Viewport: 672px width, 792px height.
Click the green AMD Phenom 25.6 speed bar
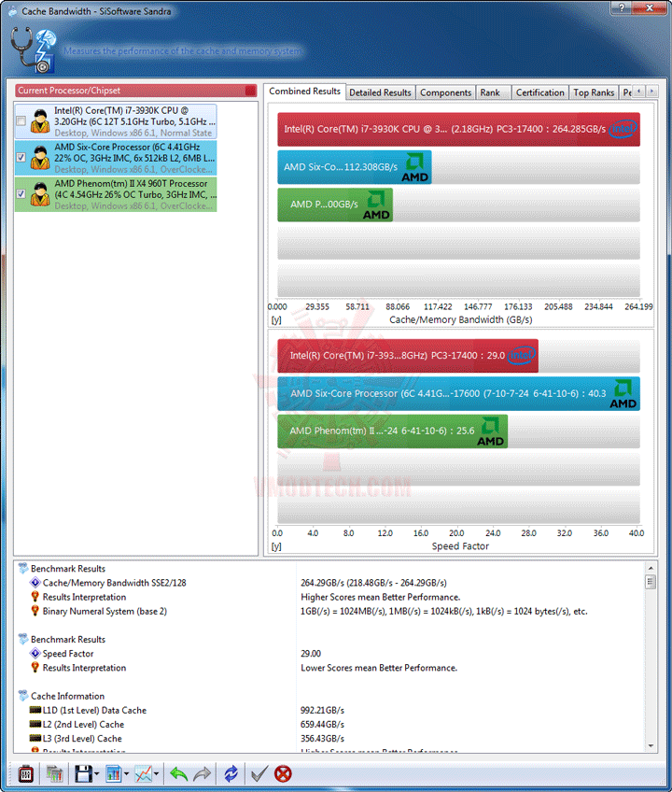pos(392,431)
